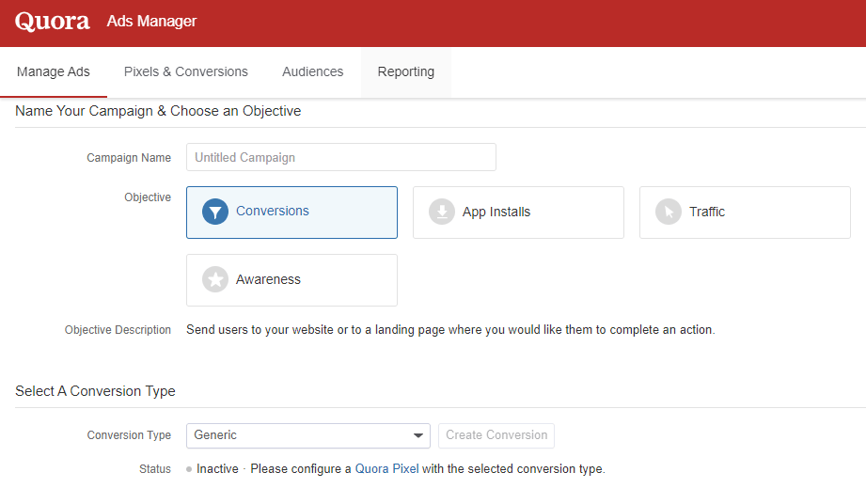The image size is (866, 504).
Task: Click the Quora logo in header
Action: pyautogui.click(x=52, y=21)
